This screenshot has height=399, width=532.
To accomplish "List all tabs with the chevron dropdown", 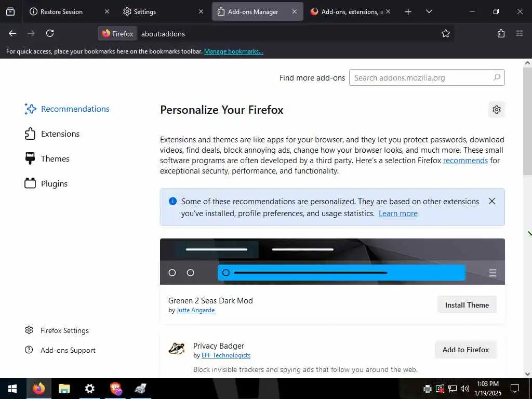I will point(429,11).
